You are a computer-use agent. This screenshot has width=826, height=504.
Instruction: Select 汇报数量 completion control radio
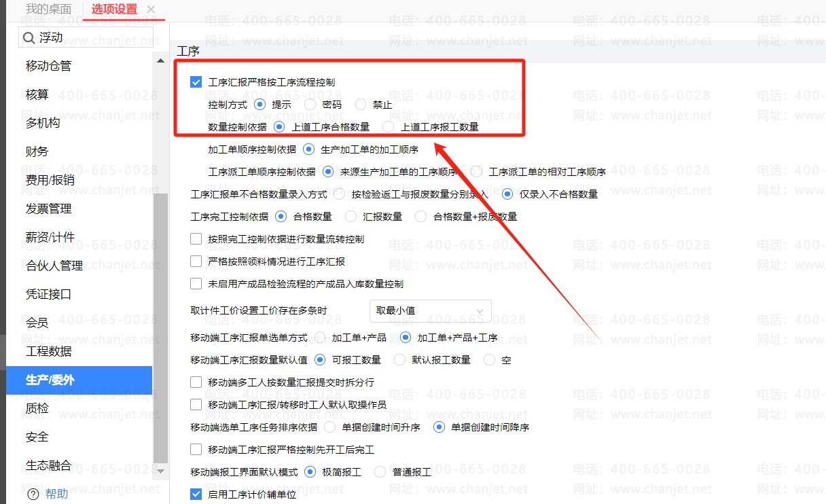[351, 217]
